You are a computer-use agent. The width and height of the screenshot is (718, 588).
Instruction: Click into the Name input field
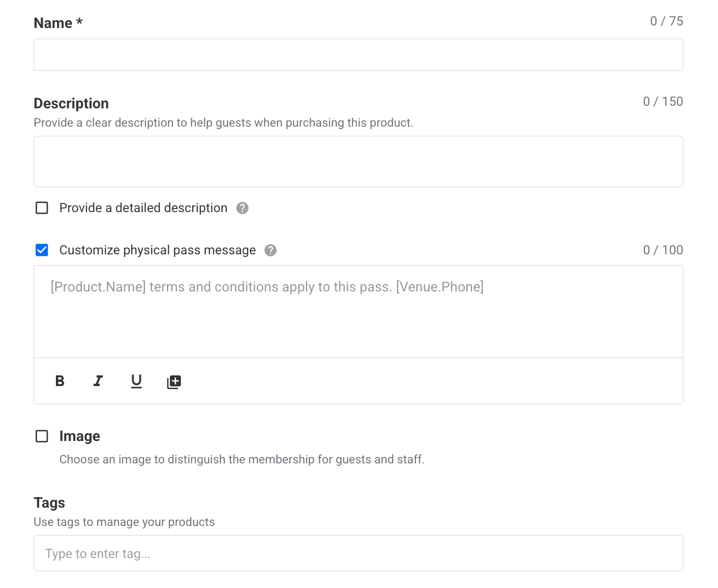point(358,55)
